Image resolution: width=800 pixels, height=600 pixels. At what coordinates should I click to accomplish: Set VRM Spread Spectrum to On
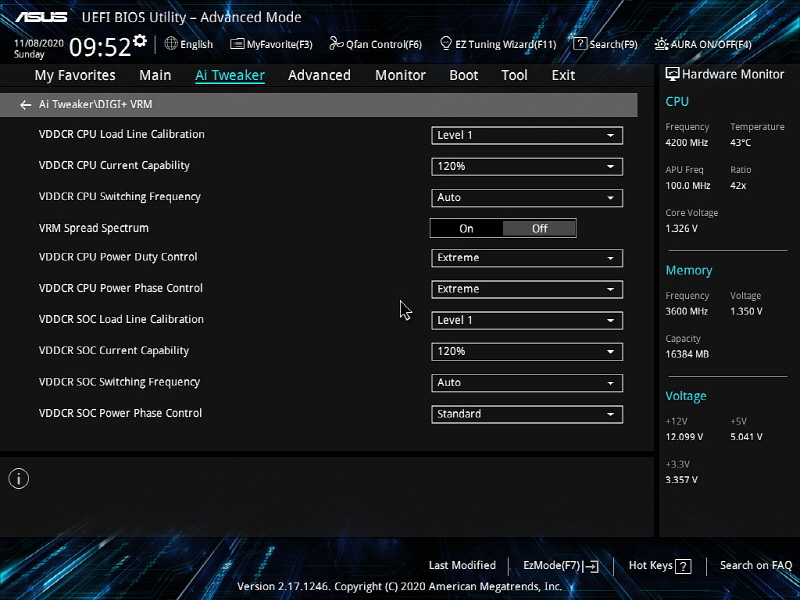pos(466,229)
